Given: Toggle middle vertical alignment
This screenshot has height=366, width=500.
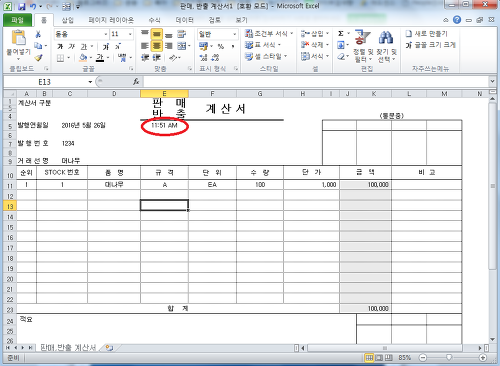Looking at the screenshot, I should coord(157,34).
